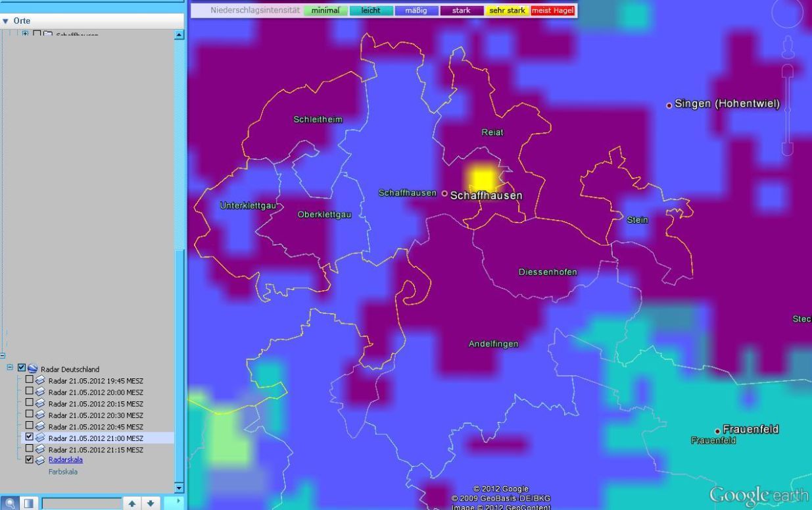Click the Andelfingen map label
812x510 pixels.
493,344
